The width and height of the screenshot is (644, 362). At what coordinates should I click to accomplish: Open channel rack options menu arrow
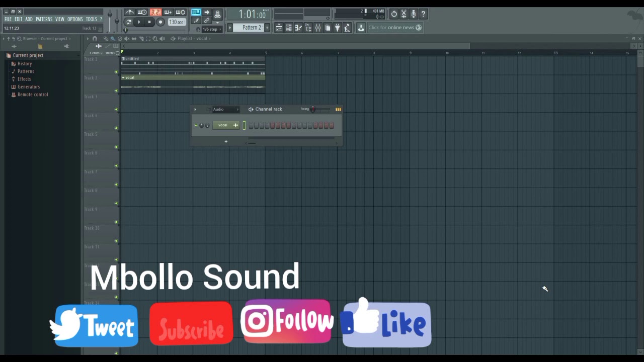tap(195, 109)
